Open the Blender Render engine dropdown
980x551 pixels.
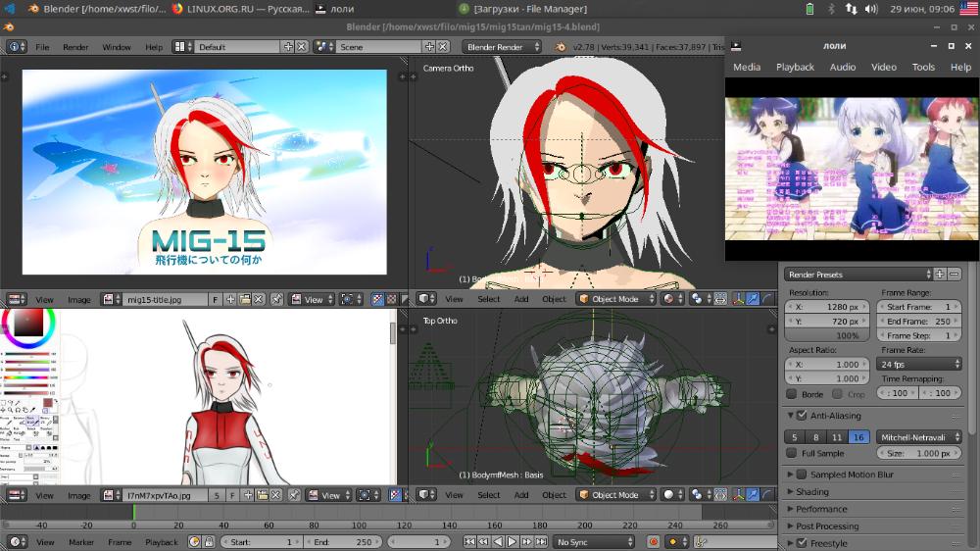(x=503, y=47)
